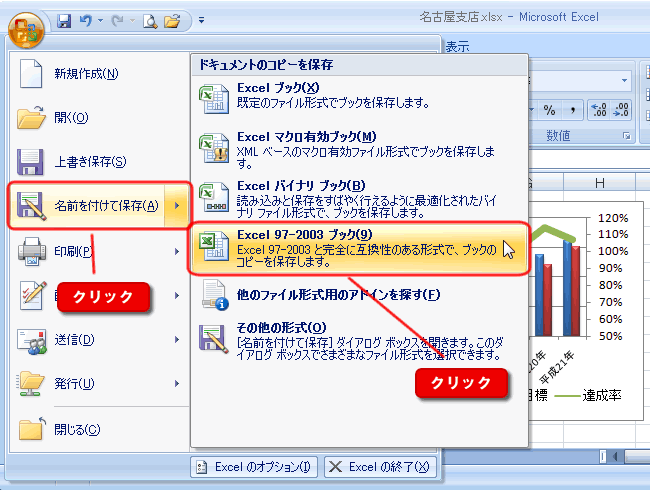Viewport: 650px width, 490px height.
Task: Click the round Office button
Action: pyautogui.click(x=26, y=31)
